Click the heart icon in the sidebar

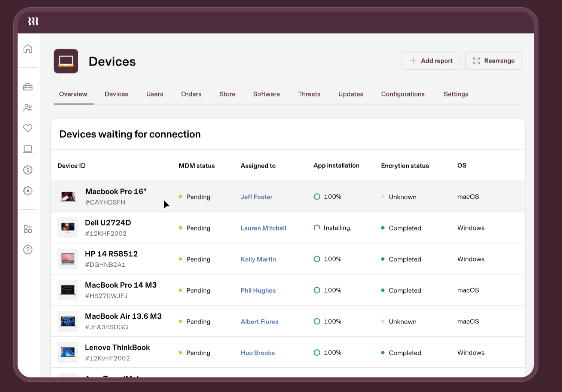(28, 128)
